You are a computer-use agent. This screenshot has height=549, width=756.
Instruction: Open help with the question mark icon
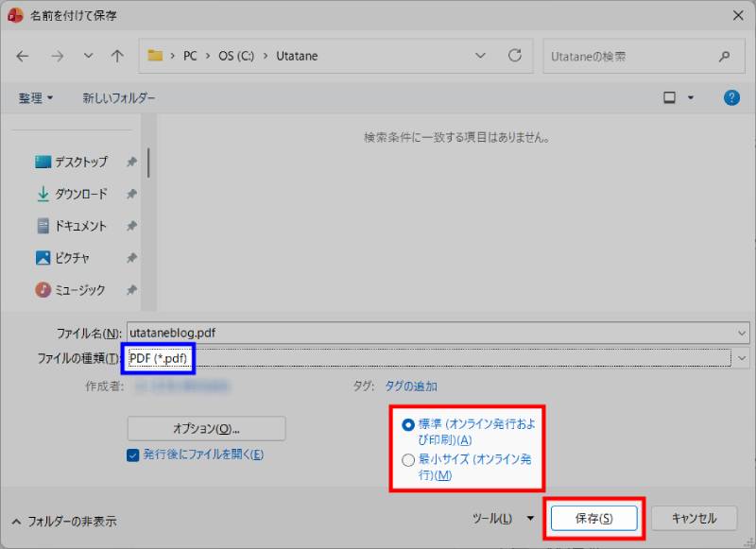[734, 97]
